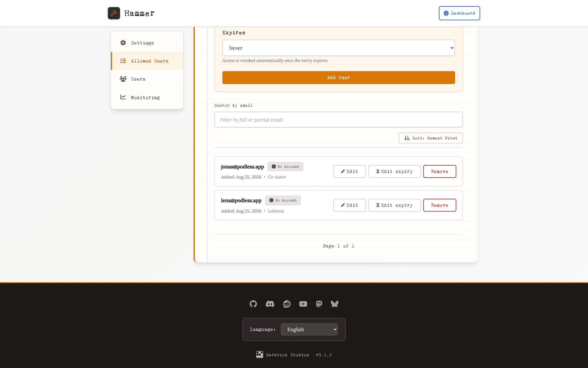Click No Account badge for jonas@podless.app
Screen dimensions: 588x368
[285, 167]
